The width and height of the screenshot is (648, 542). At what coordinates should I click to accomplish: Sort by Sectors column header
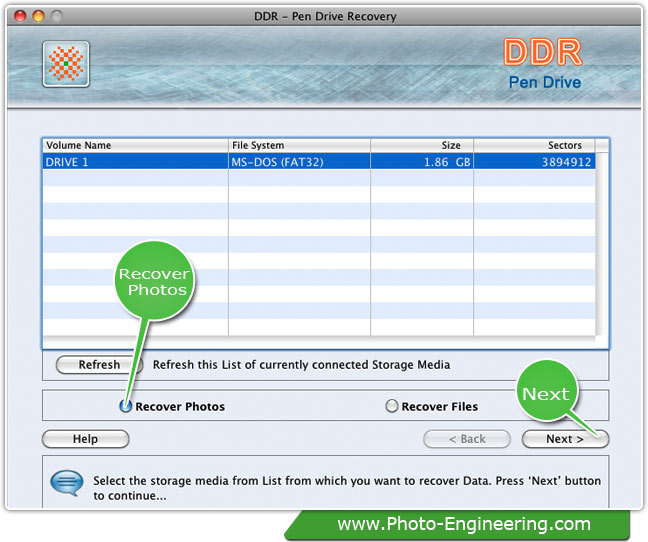coord(534,145)
